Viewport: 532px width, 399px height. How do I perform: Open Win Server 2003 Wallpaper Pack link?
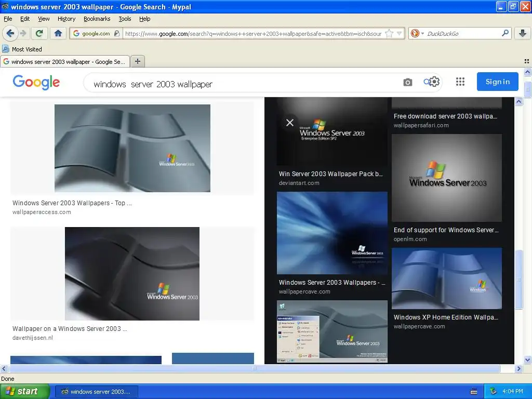point(331,174)
